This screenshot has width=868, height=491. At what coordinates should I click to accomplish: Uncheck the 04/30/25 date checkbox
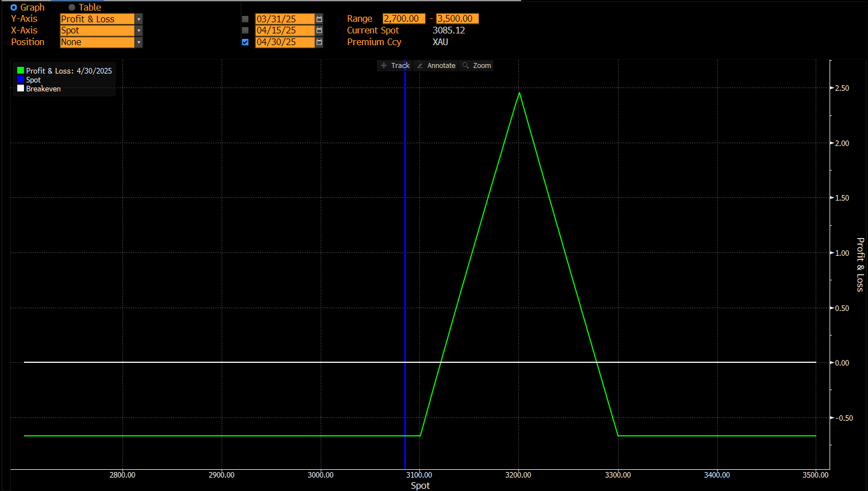245,42
